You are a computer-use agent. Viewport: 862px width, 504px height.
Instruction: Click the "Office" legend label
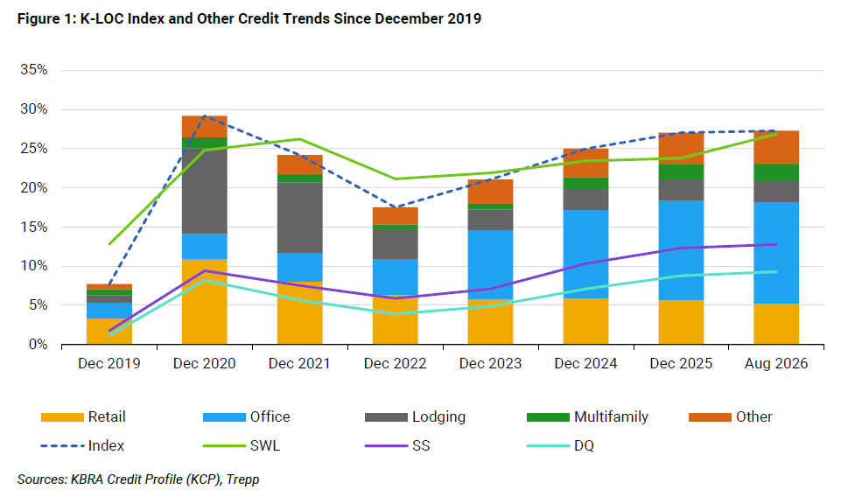coord(270,417)
